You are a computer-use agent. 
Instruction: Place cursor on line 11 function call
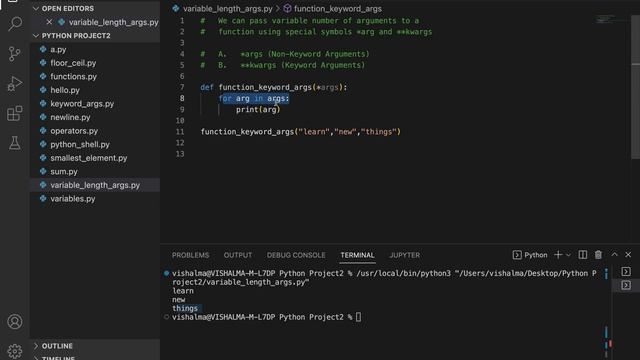(300, 131)
